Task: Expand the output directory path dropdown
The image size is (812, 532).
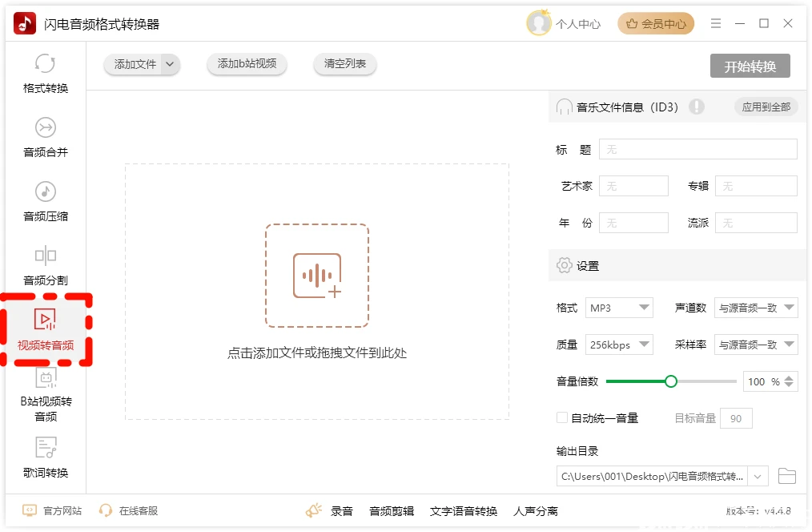Action: point(758,476)
